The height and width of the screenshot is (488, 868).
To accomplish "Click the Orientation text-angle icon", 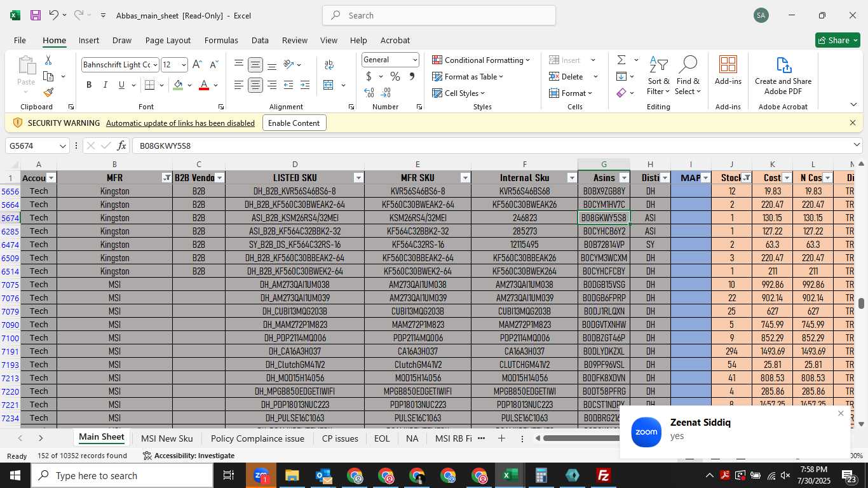I will tap(288, 64).
